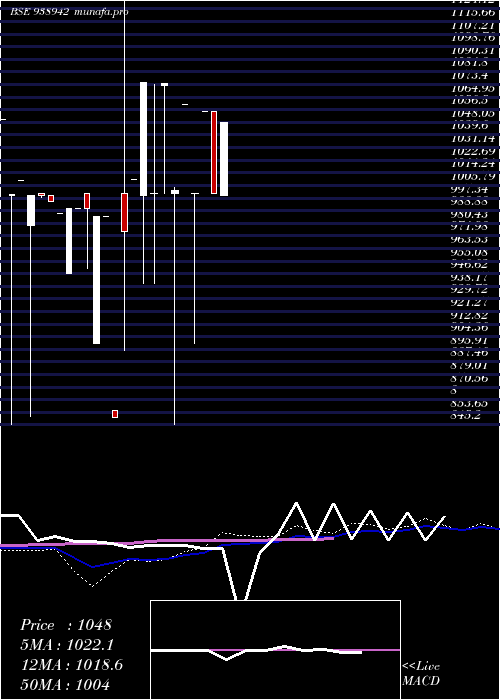This screenshot has width=500, height=700.
Task: Click the 963.53 price axis label
Action: [x=469, y=239]
